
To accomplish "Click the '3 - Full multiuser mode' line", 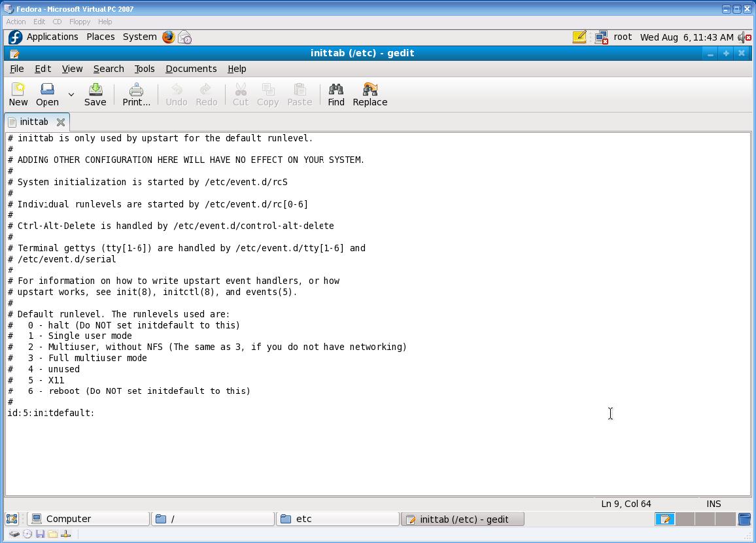I will [x=77, y=358].
